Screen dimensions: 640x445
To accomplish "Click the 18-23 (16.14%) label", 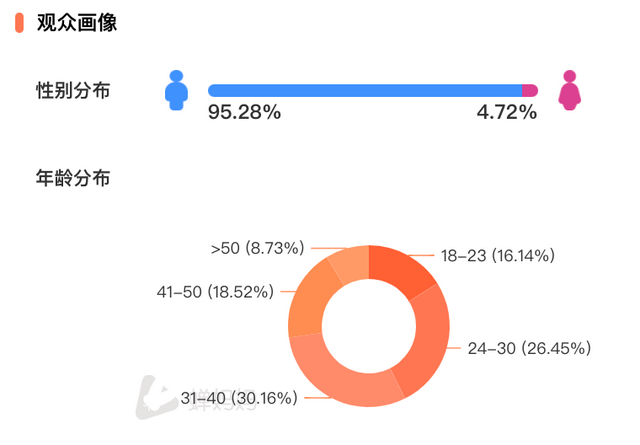I will click(498, 256).
